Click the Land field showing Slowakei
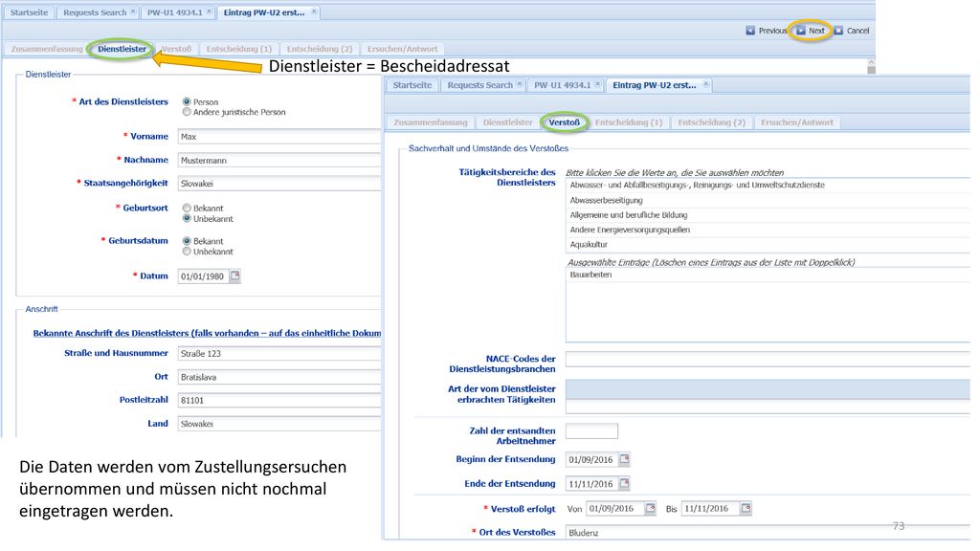 [x=279, y=424]
